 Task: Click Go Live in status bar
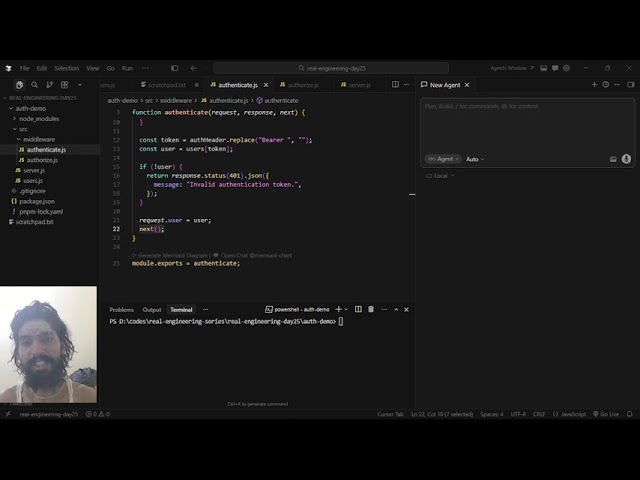(606, 414)
